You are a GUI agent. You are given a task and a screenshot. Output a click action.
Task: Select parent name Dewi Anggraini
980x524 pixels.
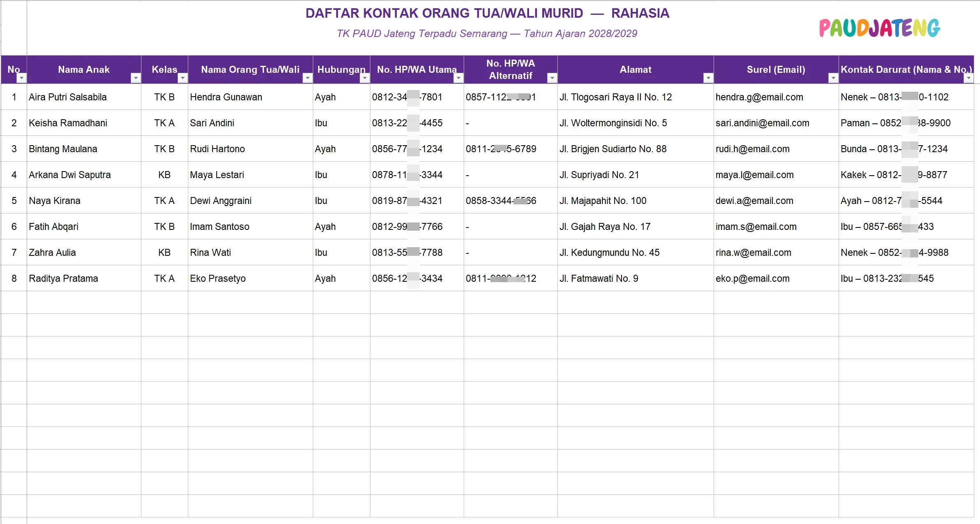coord(250,201)
